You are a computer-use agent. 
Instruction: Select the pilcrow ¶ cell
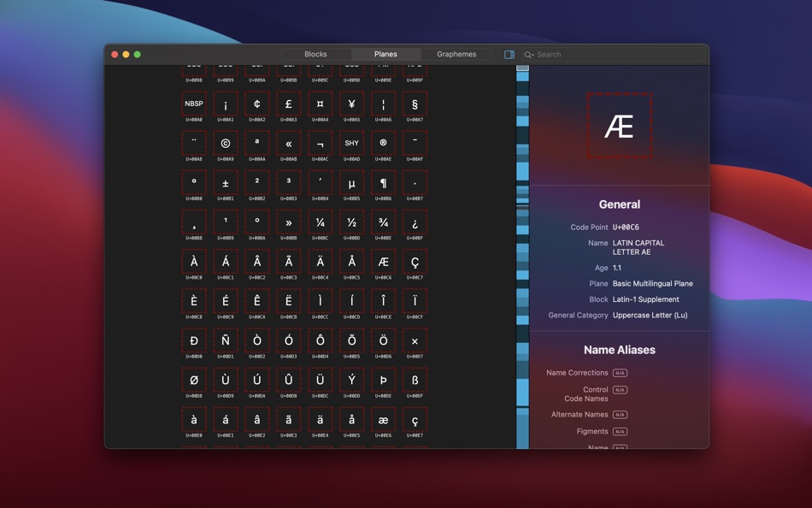tap(383, 182)
